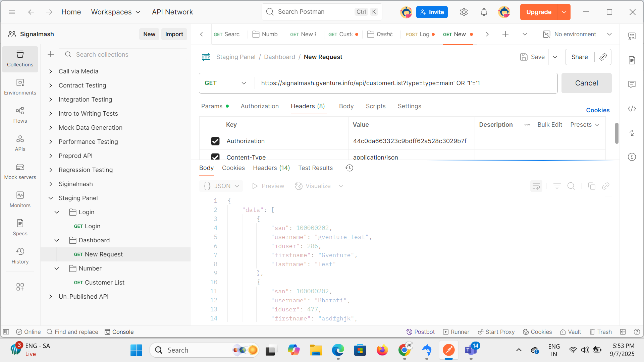Click the Cookies link
Viewport: 644px width, 362px height.
pos(598,110)
